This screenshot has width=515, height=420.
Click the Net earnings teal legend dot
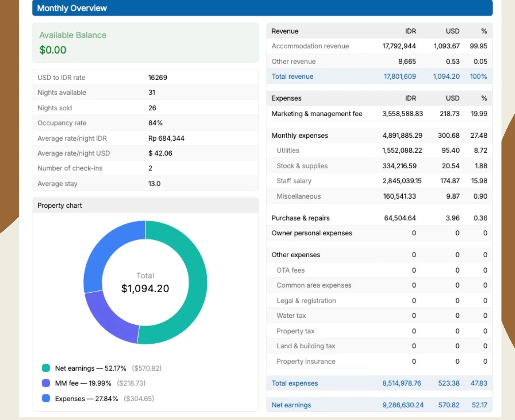pos(46,368)
